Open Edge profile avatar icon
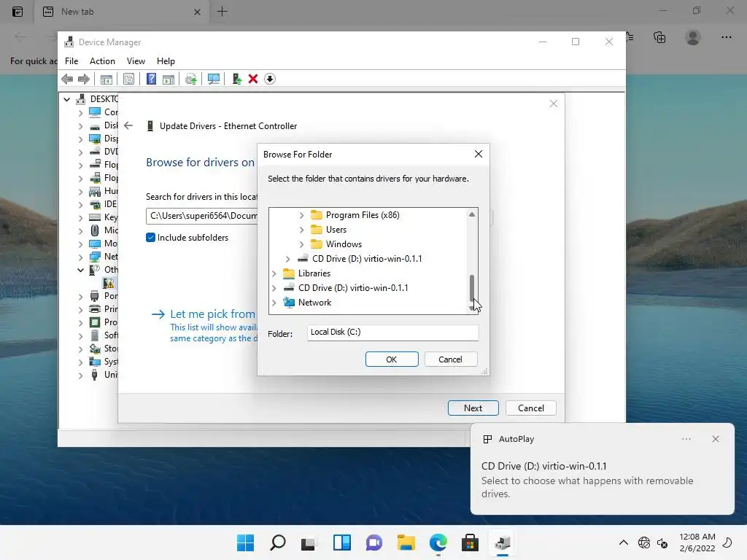Image resolution: width=747 pixels, height=560 pixels. pos(693,37)
